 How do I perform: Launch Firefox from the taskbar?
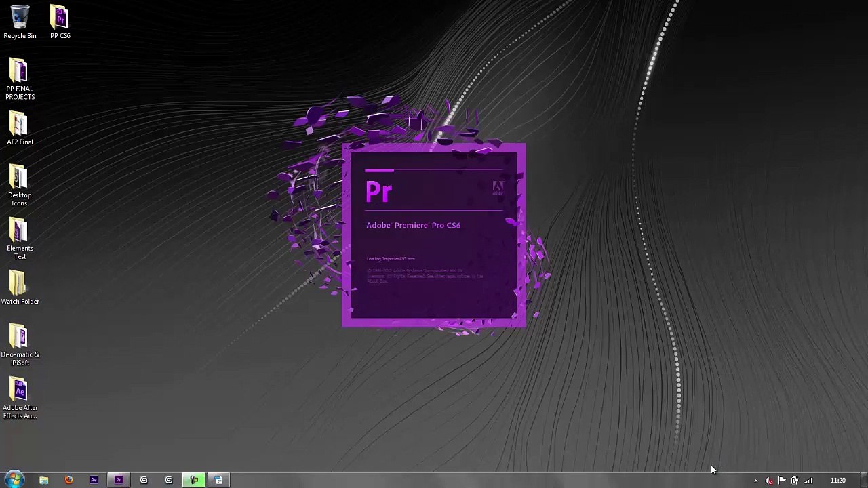coord(68,480)
